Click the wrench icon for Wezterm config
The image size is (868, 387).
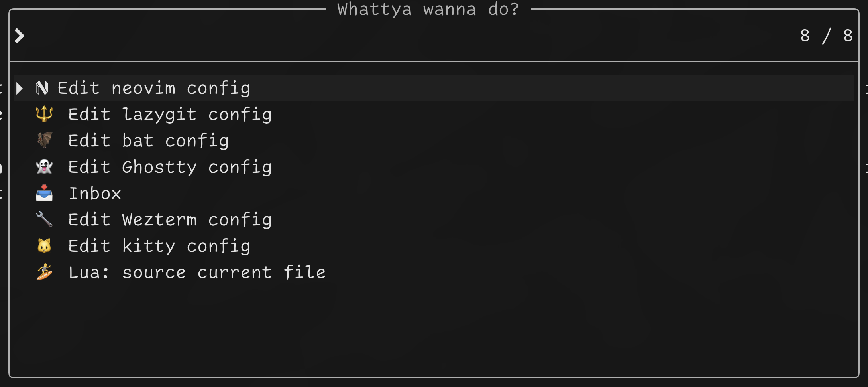(44, 219)
